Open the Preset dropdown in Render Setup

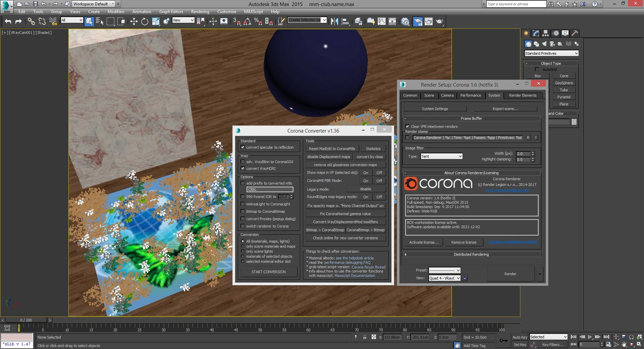[x=444, y=270]
